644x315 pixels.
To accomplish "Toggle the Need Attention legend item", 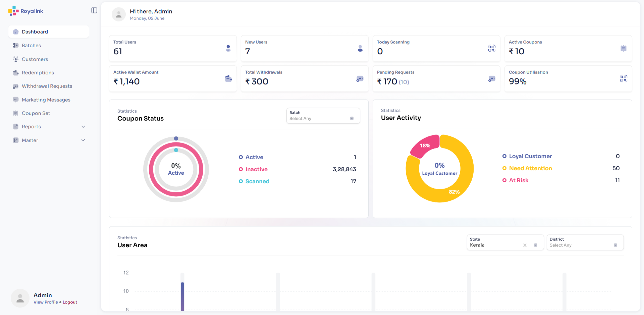I will tap(527, 168).
